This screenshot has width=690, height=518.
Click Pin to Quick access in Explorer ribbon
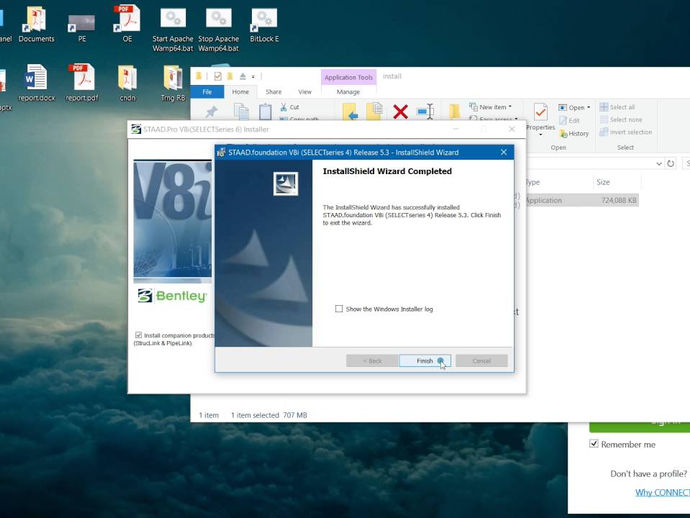212,111
